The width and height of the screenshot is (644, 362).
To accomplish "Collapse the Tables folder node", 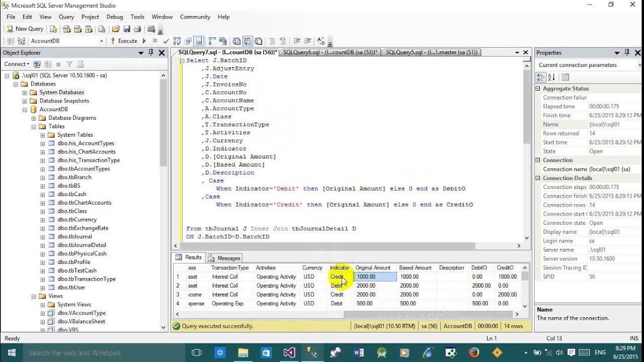I will coord(34,127).
